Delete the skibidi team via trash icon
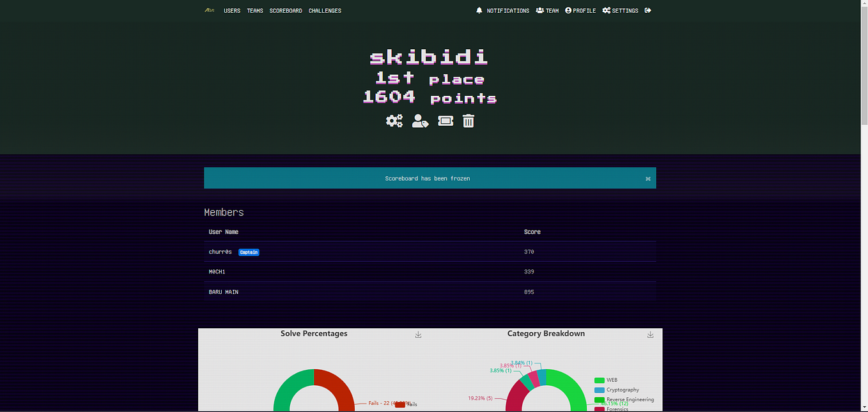Viewport: 868px width, 412px height. point(469,121)
